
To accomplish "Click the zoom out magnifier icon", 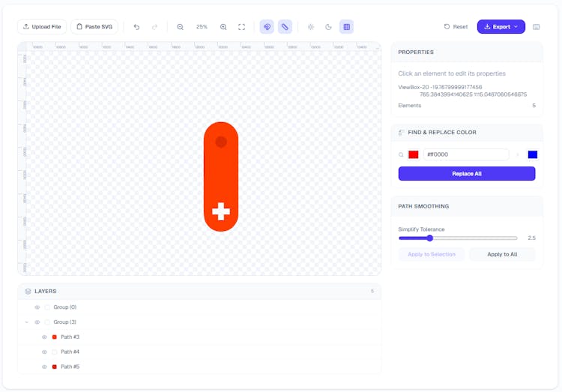I will [x=180, y=27].
